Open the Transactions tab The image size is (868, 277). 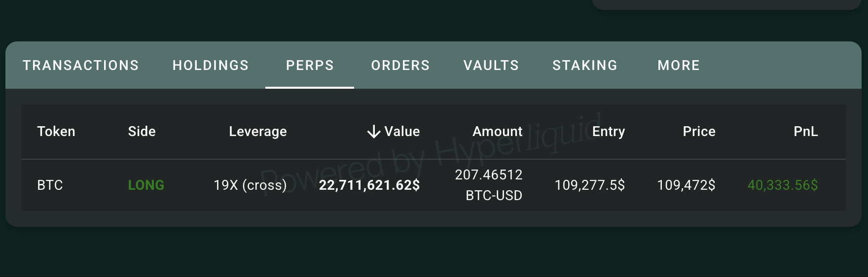tap(81, 66)
